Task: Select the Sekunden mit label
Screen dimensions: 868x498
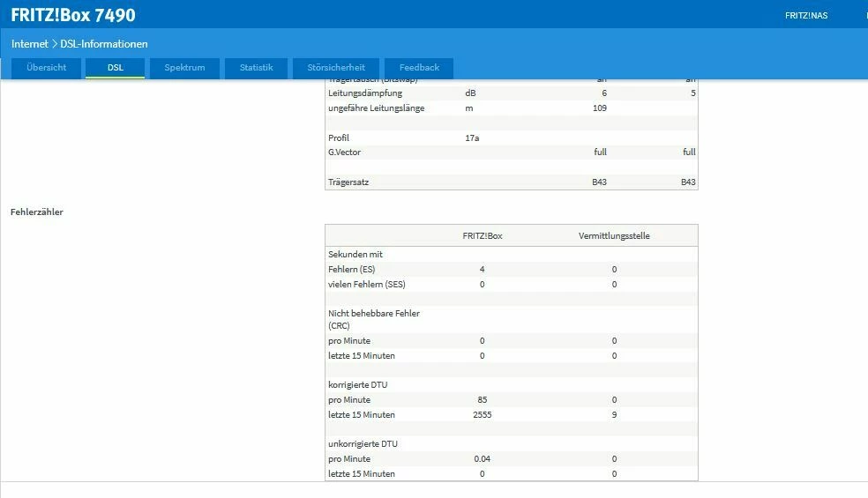Action: click(355, 255)
